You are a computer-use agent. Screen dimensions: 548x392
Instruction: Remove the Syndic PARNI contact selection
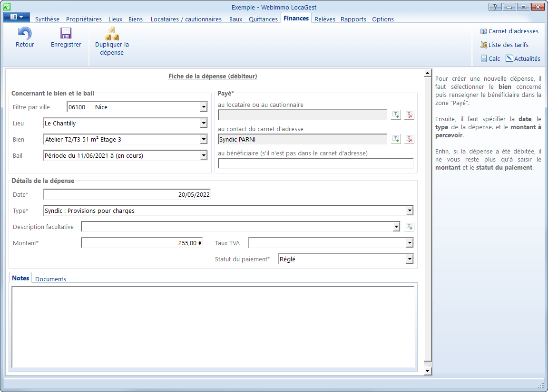[410, 139]
